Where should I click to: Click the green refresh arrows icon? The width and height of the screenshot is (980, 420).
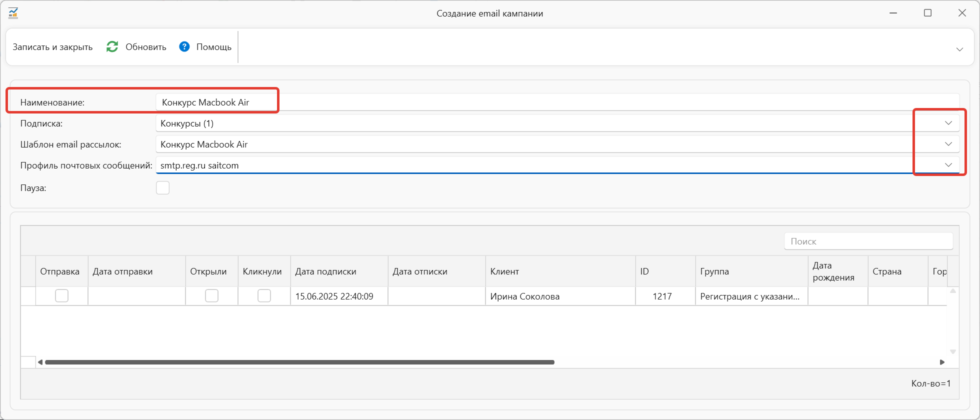tap(112, 46)
